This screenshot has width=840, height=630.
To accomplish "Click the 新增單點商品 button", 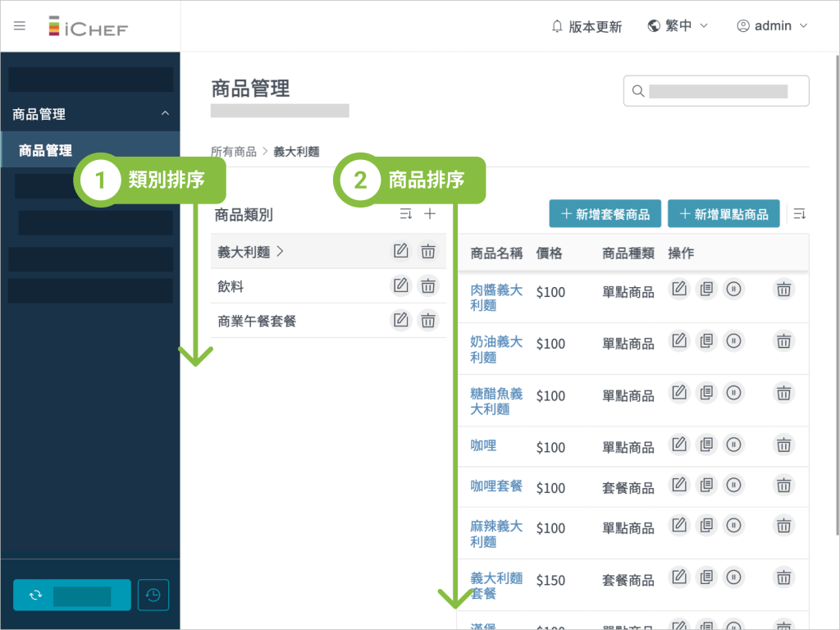I will tap(724, 214).
